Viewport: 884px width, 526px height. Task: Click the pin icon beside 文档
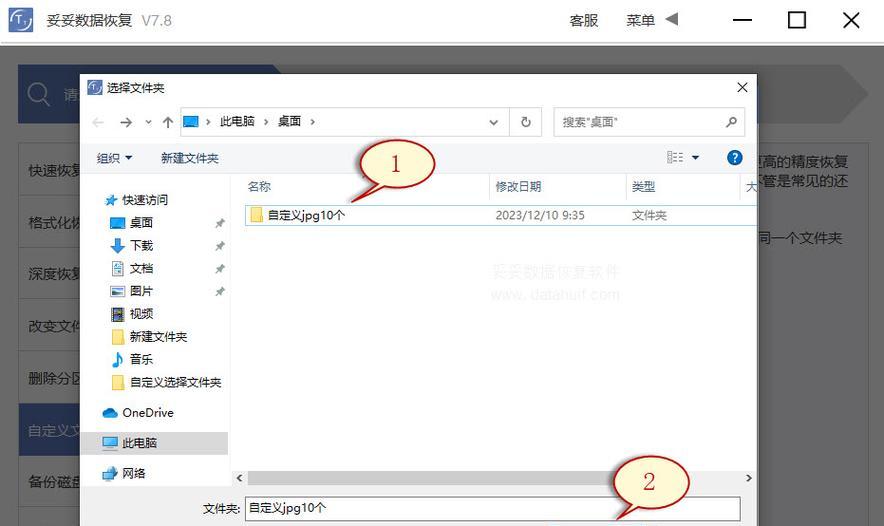coord(220,269)
